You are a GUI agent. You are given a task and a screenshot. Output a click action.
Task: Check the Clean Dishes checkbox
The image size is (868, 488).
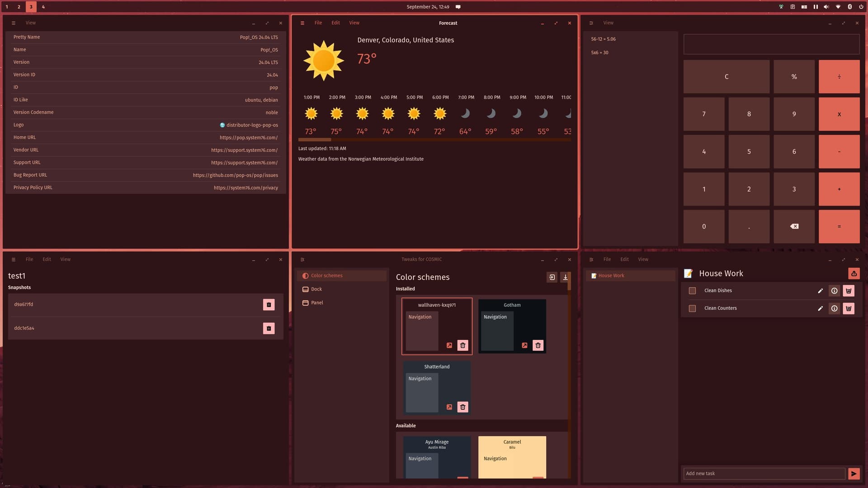pyautogui.click(x=692, y=291)
